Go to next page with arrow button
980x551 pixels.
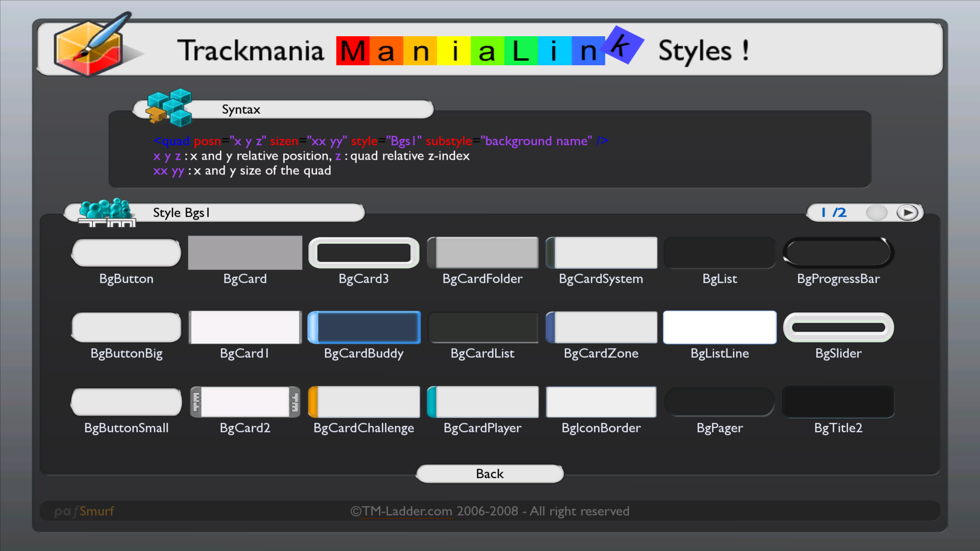click(x=908, y=212)
